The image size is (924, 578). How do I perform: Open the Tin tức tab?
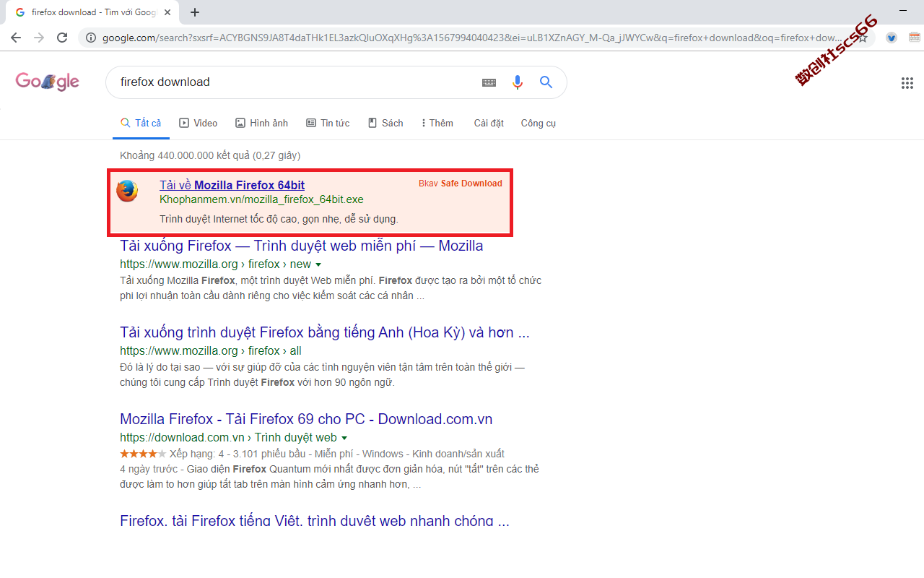pos(328,123)
